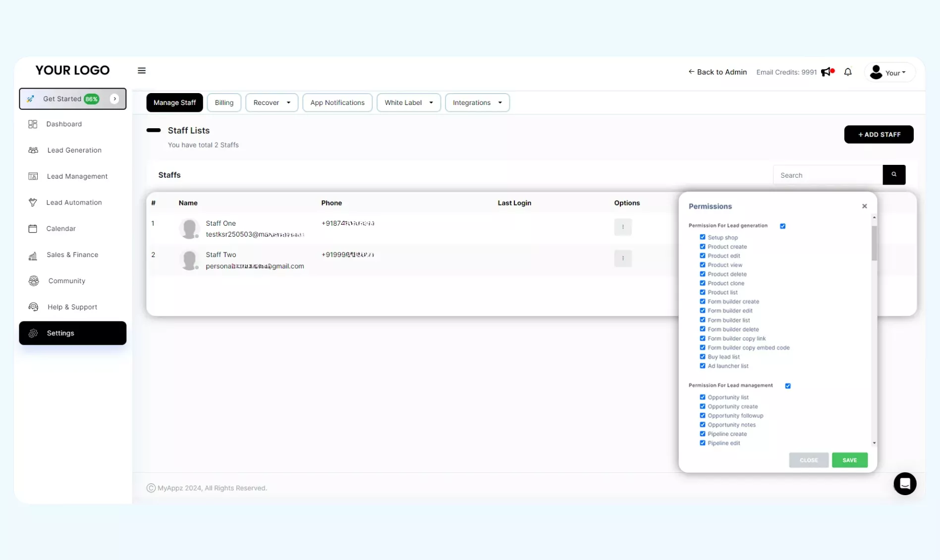Uncheck the Opportunity create permission
Screen dimensions: 940x560
click(702, 407)
